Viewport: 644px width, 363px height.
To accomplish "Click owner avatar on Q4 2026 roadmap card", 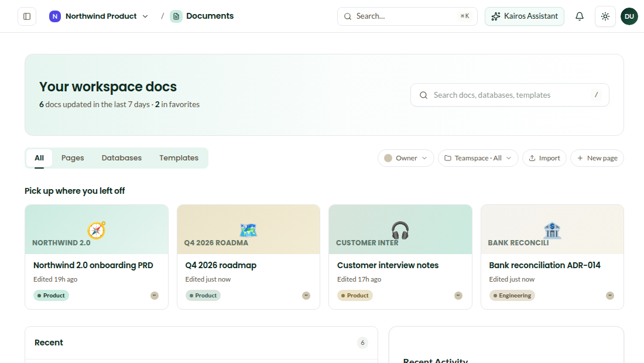I will tap(306, 296).
